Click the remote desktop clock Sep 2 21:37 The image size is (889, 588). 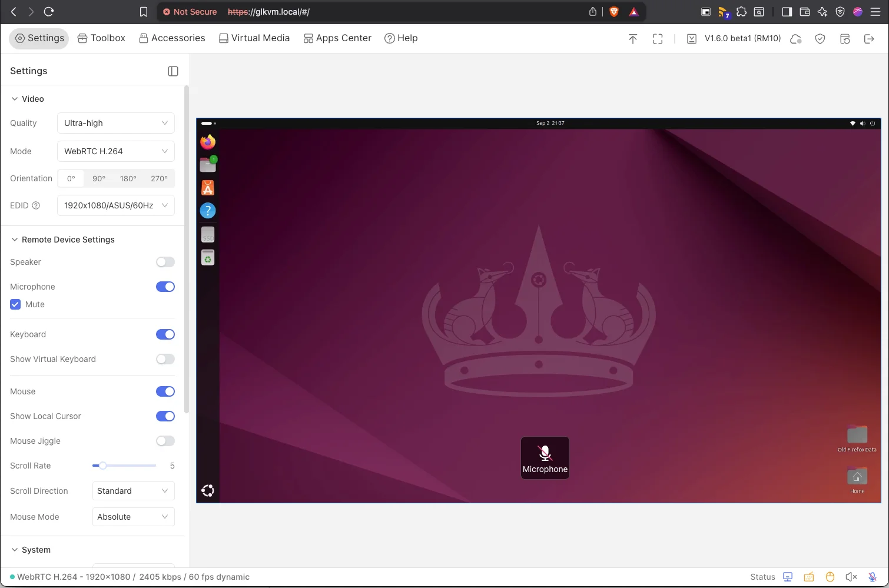[x=550, y=123]
